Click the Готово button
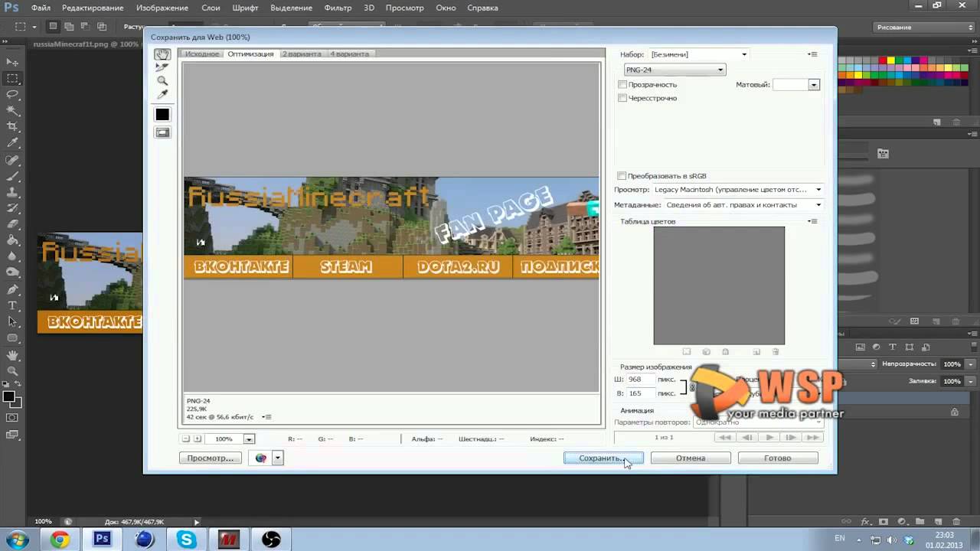This screenshot has height=551, width=980. [x=777, y=458]
